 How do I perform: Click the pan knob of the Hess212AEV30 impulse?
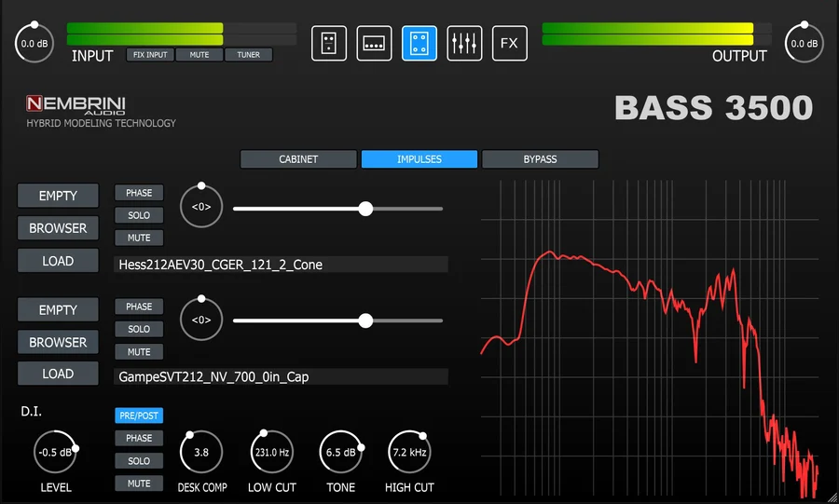click(x=201, y=206)
